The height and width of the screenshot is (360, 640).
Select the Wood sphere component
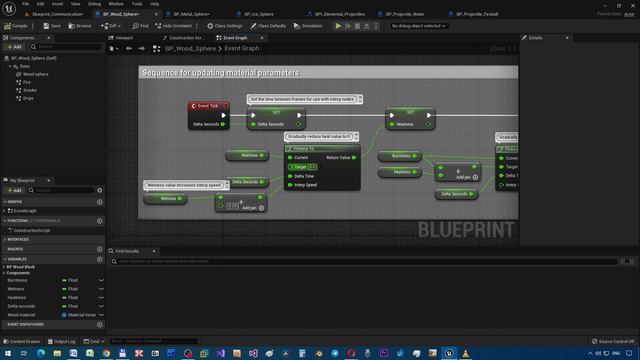point(35,74)
